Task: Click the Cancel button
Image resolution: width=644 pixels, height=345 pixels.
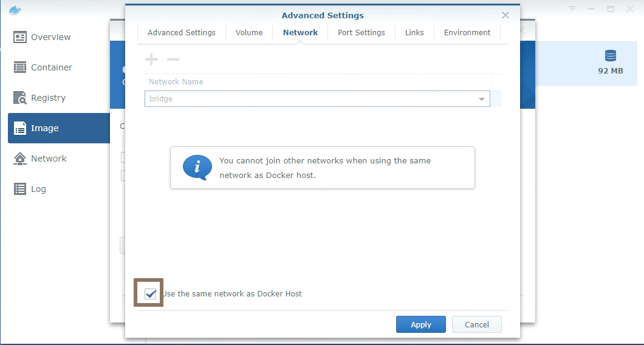Action: [x=476, y=324]
